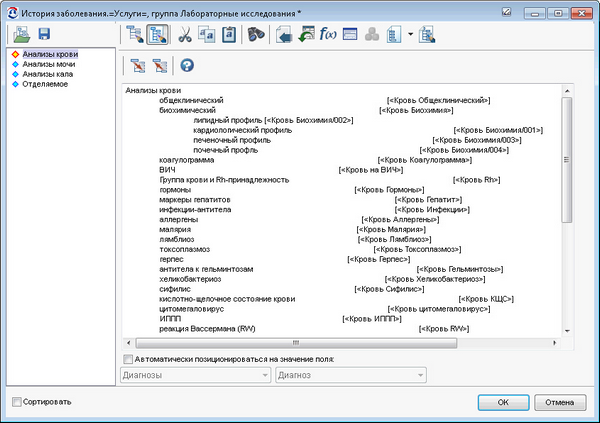600x423 pixels.
Task: Select 'Анализы кала' in the left list
Action: click(47, 74)
